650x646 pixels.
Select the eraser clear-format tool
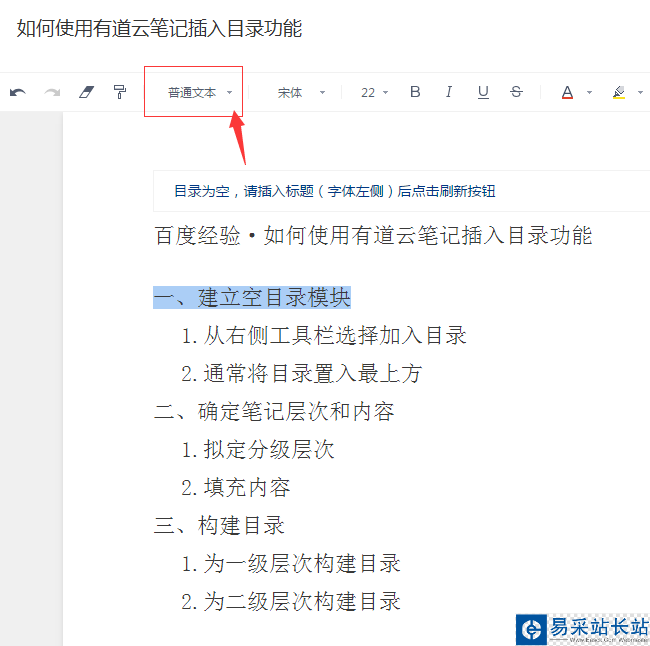(x=86, y=92)
